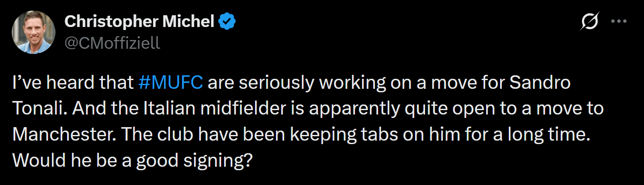Click the Christopher Michel display name
This screenshot has width=644, height=185.
coord(140,21)
